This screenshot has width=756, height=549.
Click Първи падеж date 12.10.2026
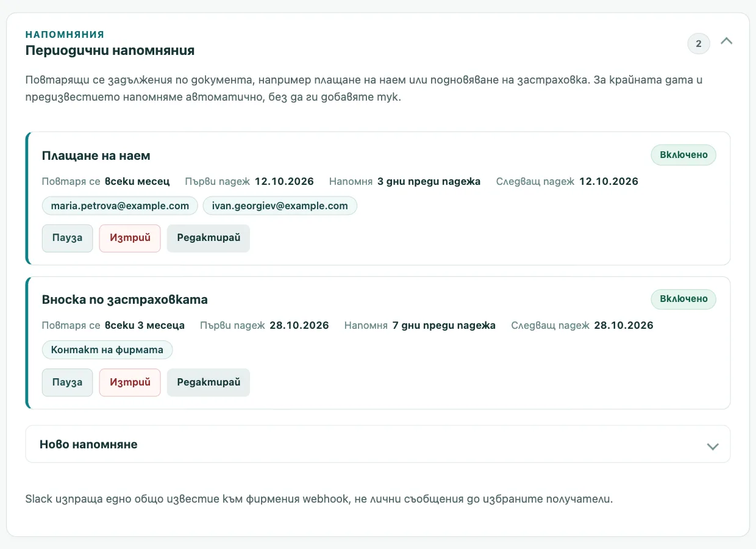[284, 181]
